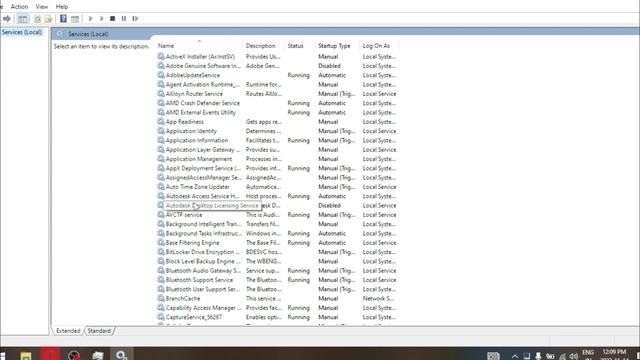Toggle the Show/Hide Console Tree toolbar icon
This screenshot has height=360, width=640.
click(23, 19)
